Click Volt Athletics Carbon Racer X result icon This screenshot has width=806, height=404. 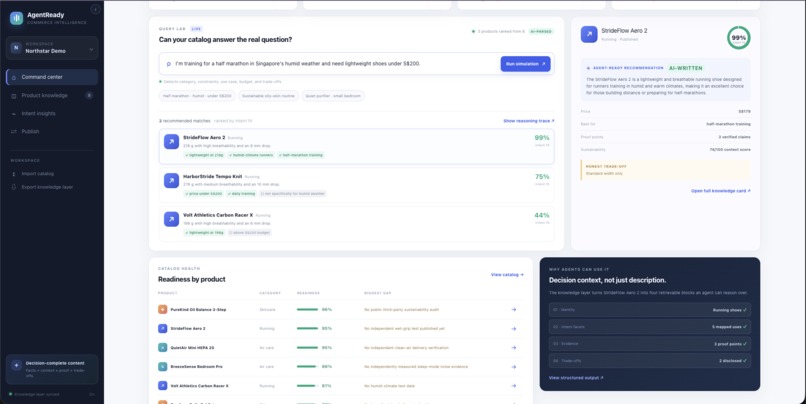(171, 219)
